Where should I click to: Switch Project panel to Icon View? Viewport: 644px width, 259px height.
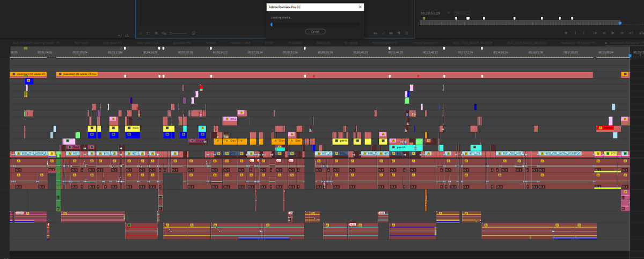(x=156, y=33)
